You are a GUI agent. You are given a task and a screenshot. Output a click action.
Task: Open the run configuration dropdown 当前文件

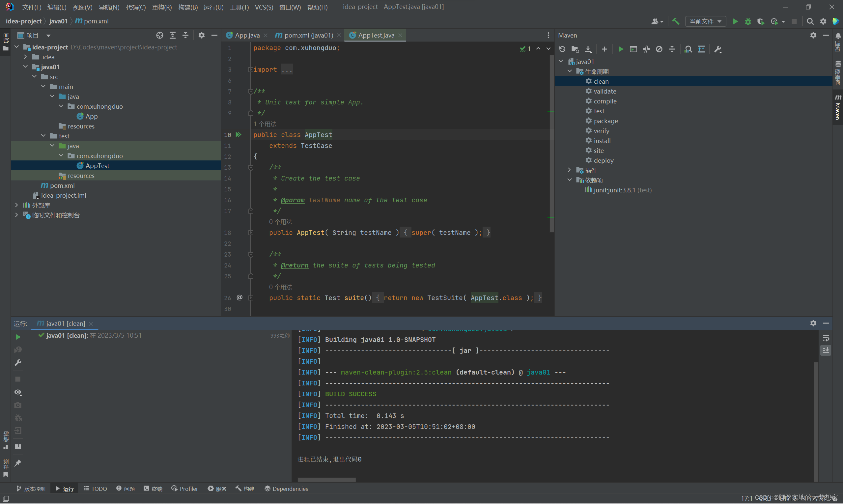pyautogui.click(x=705, y=21)
